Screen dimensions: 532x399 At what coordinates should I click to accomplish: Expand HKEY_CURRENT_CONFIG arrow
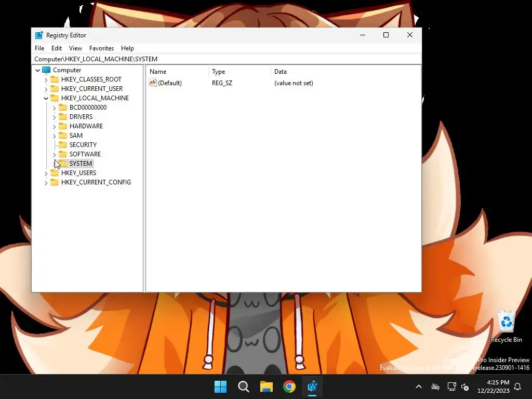(x=46, y=182)
